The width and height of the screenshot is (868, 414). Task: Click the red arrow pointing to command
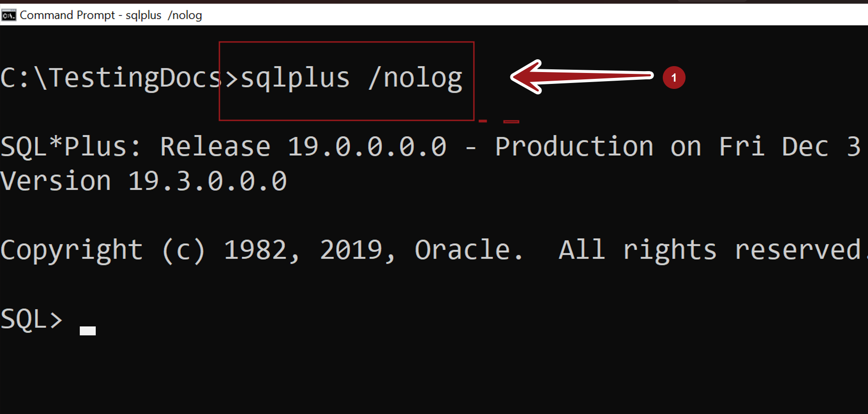[582, 77]
